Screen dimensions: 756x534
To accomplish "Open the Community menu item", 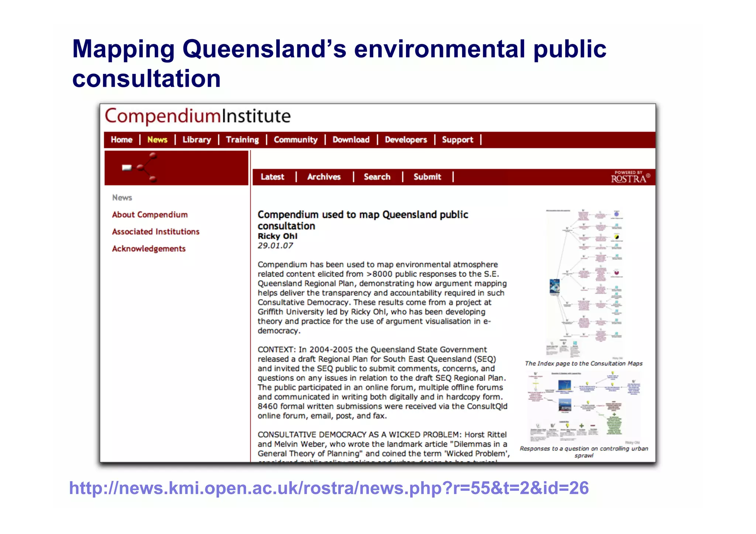I will [x=295, y=140].
